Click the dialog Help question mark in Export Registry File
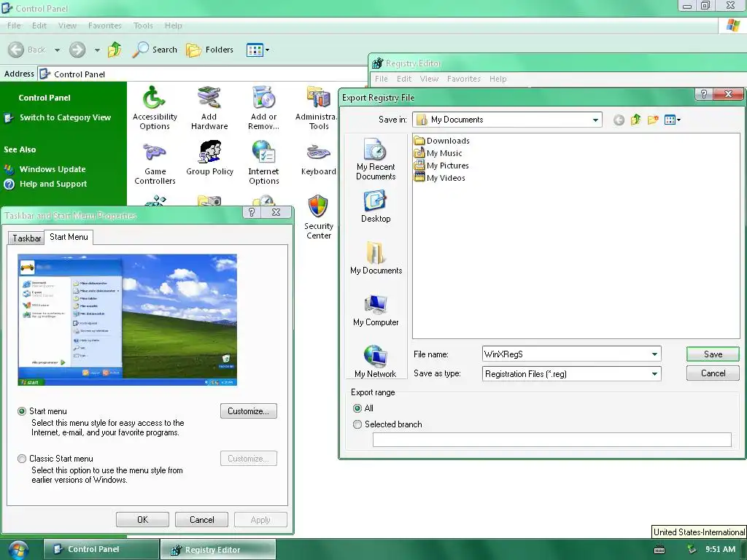The height and width of the screenshot is (560, 747). coord(704,94)
